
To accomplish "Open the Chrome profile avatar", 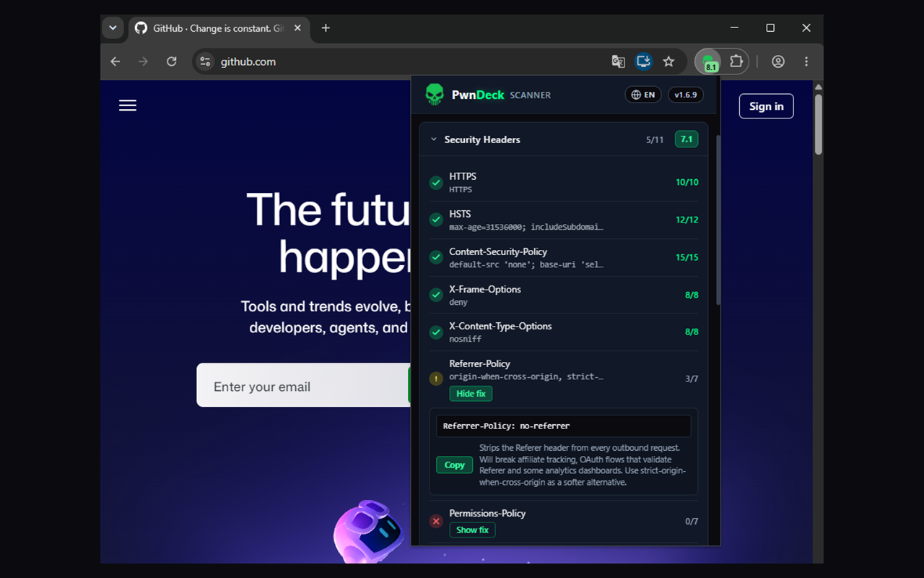I will (x=778, y=61).
